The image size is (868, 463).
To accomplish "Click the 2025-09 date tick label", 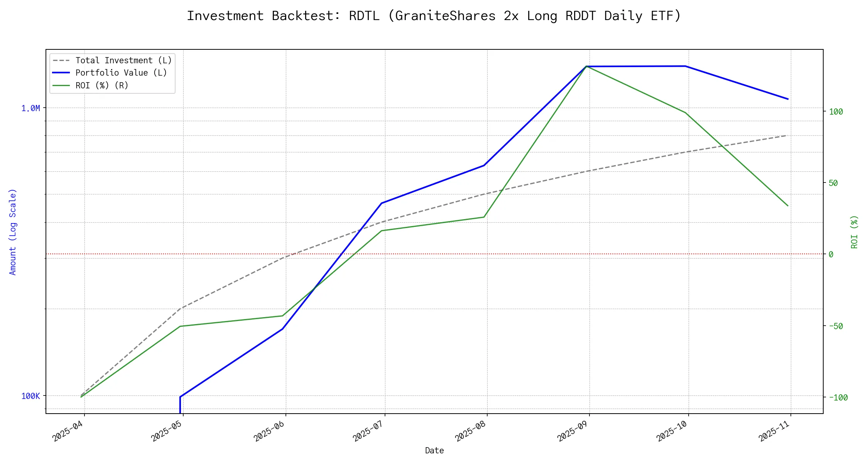I will click(573, 431).
